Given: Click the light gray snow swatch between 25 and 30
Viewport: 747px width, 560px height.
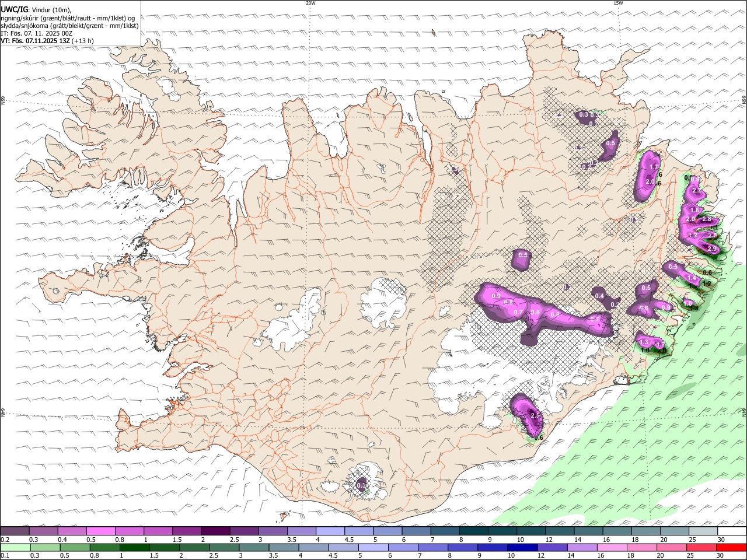Looking at the screenshot, I should 703,531.
